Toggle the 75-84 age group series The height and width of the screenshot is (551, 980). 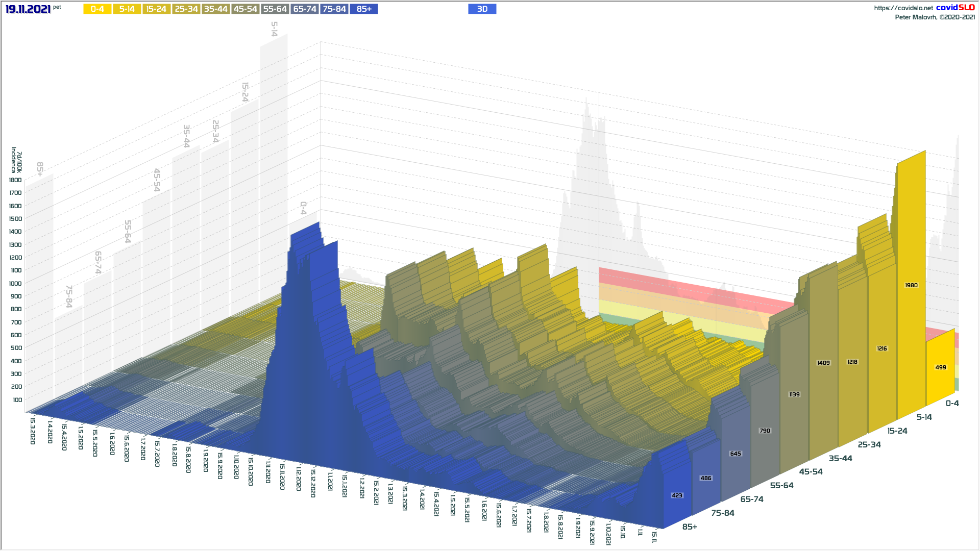pos(334,9)
